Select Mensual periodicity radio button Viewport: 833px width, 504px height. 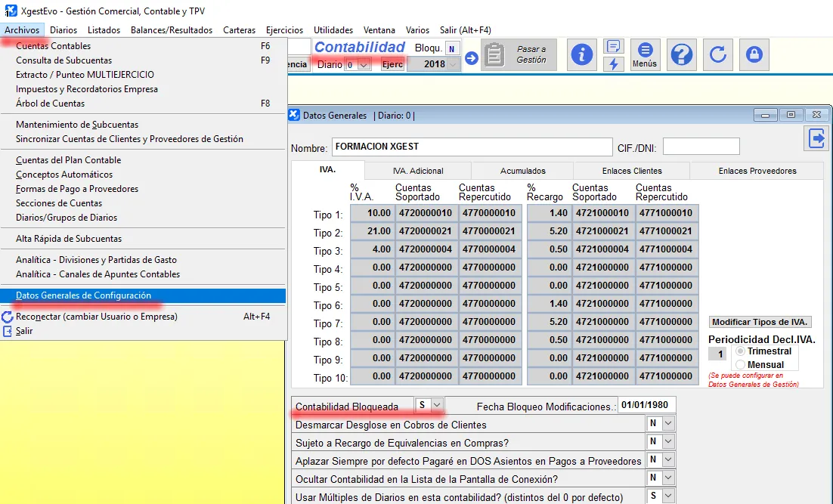click(741, 365)
